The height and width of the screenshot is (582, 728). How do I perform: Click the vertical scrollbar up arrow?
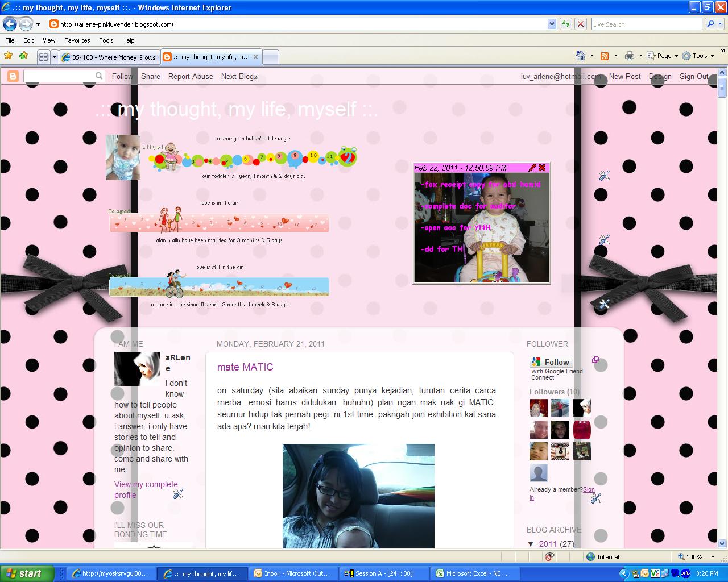click(x=722, y=73)
